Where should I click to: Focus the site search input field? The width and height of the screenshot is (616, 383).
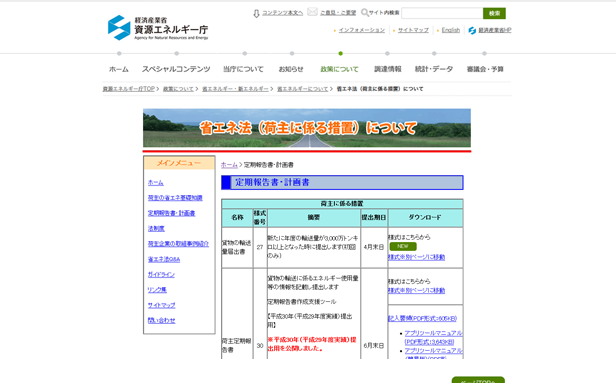click(442, 13)
